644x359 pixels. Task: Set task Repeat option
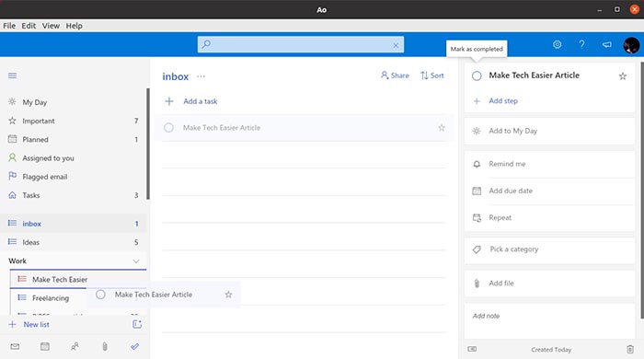(549, 217)
